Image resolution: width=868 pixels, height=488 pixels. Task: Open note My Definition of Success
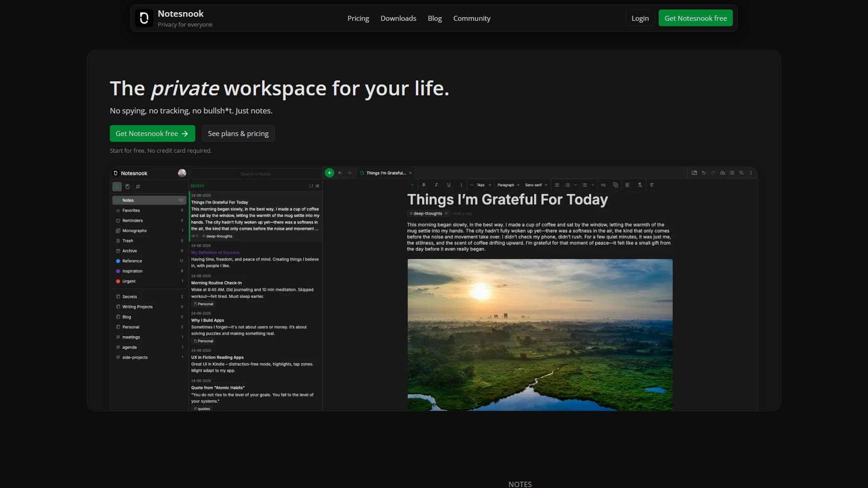[x=255, y=256]
